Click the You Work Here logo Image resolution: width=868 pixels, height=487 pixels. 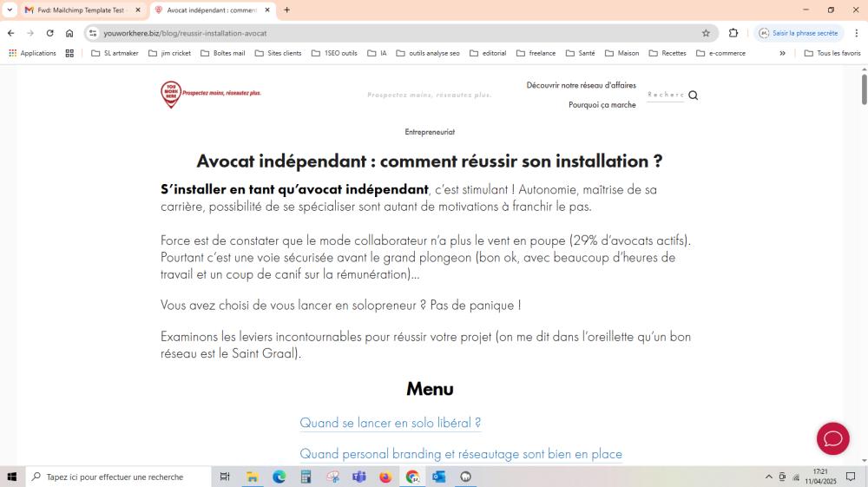click(171, 94)
